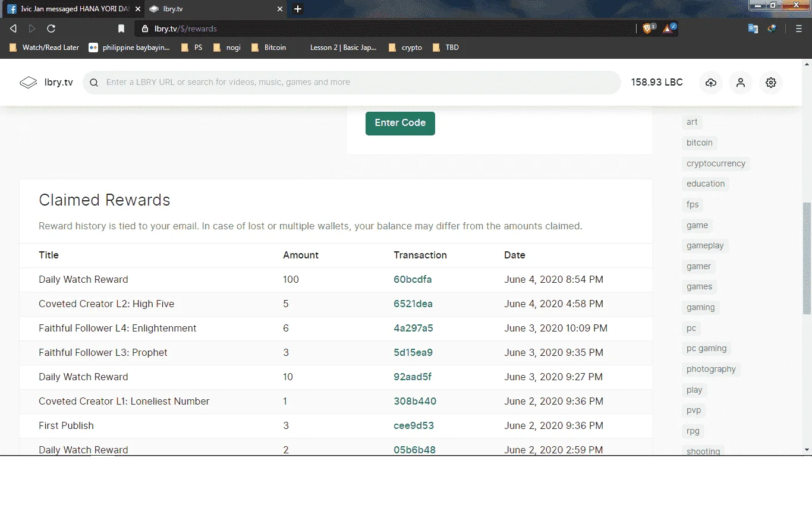This screenshot has width=812, height=505.
Task: Open transaction 308b440
Action: click(x=415, y=401)
